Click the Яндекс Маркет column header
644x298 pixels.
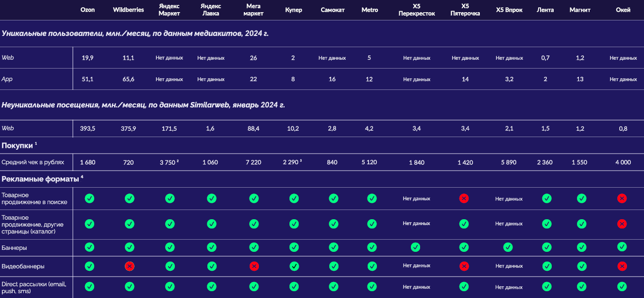coord(169,10)
